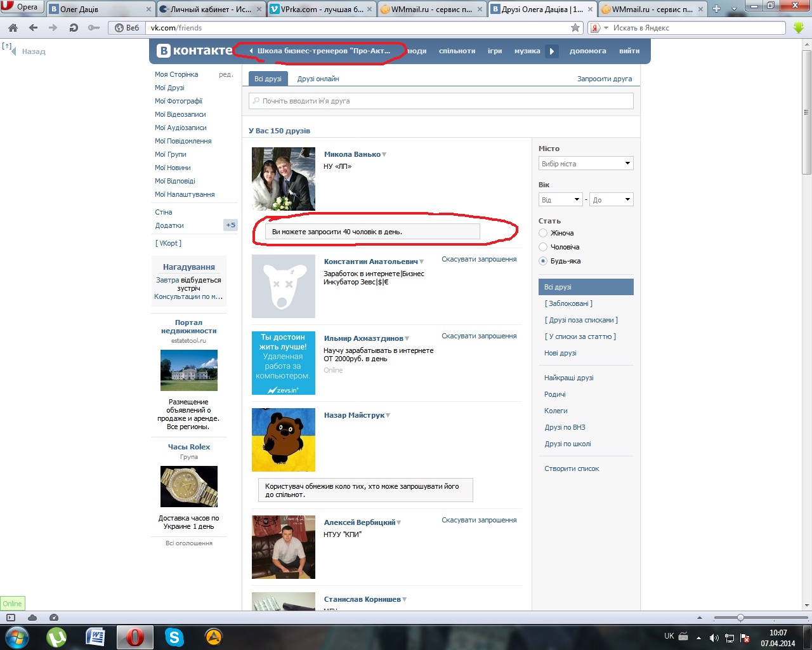
Task: Click the network icon in system tray
Action: click(730, 638)
